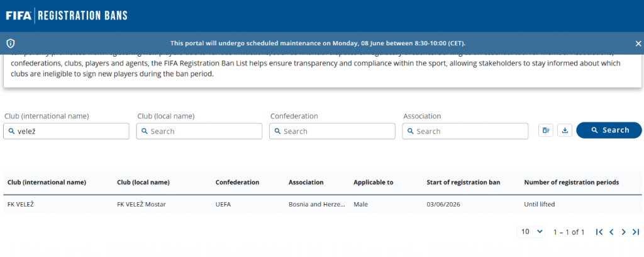This screenshot has width=644, height=257.
Task: Open the rows-per-page dropdown showing 10
Action: pyautogui.click(x=531, y=232)
